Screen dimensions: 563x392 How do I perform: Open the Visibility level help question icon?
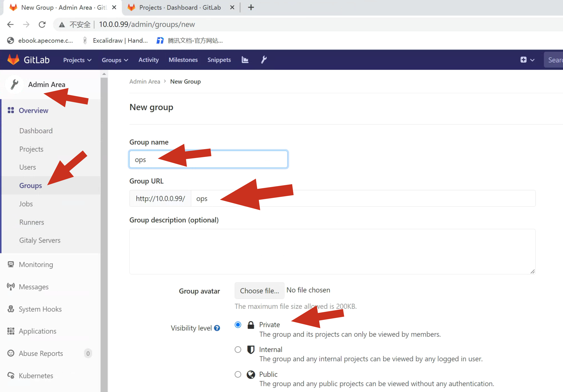[217, 328]
